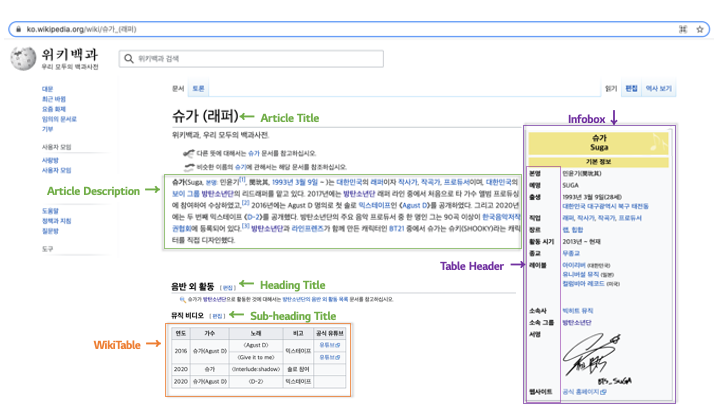Click the signature image in the infobox
The height and width of the screenshot is (405, 720).
click(597, 358)
